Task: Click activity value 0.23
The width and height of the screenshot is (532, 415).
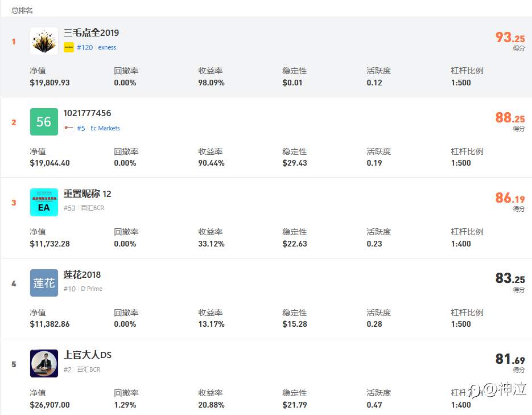Action: click(374, 244)
